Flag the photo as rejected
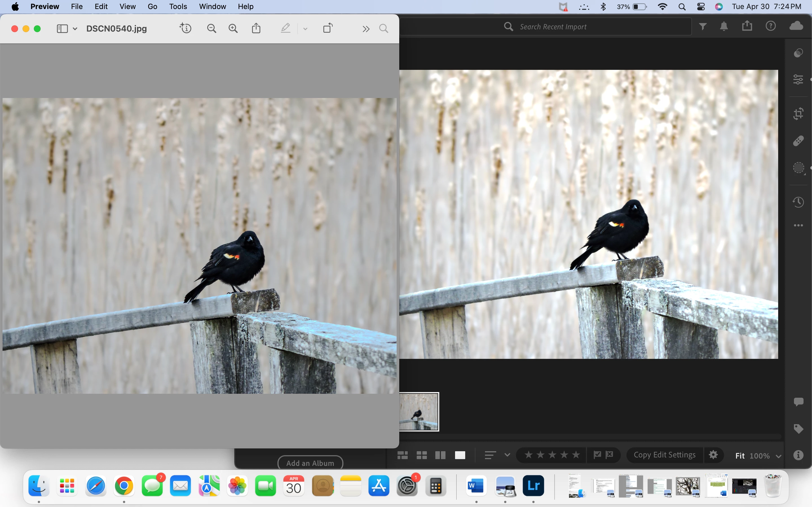 pyautogui.click(x=610, y=455)
